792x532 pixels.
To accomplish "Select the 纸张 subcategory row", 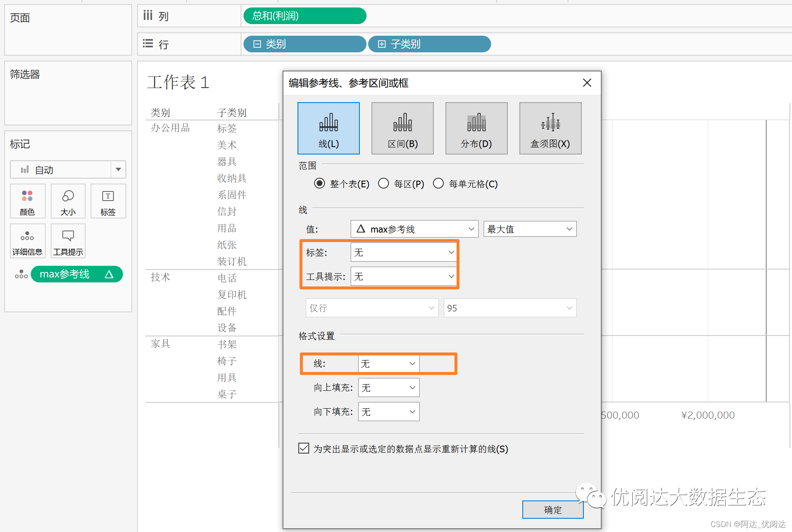I will 227,245.
